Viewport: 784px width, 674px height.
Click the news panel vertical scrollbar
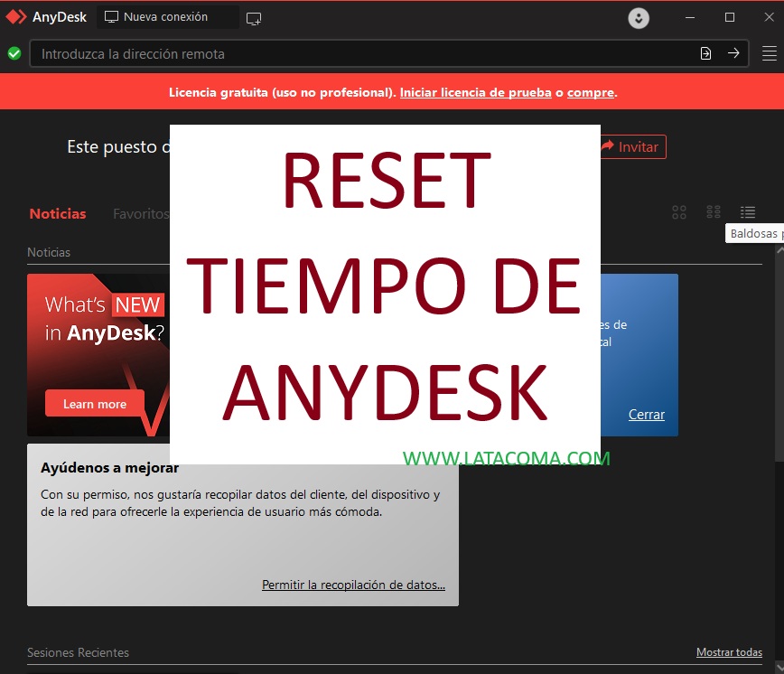(779, 355)
